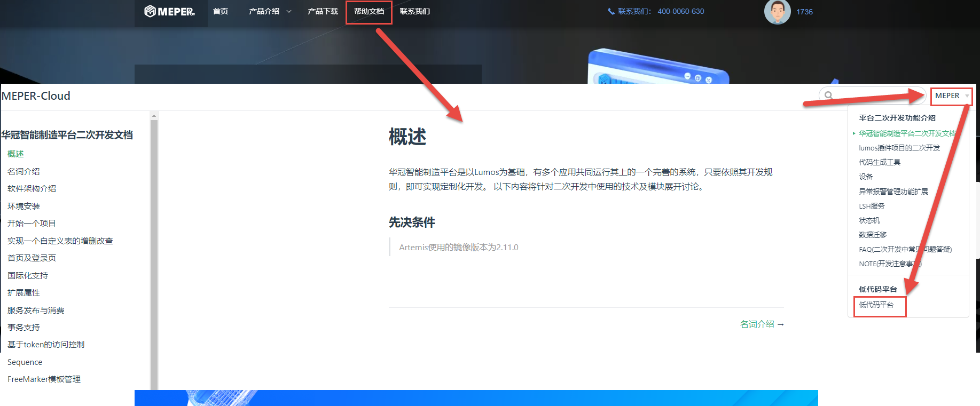Viewport: 980px width, 406px height.
Task: Open the MEPER dropdown selector
Action: pos(951,95)
